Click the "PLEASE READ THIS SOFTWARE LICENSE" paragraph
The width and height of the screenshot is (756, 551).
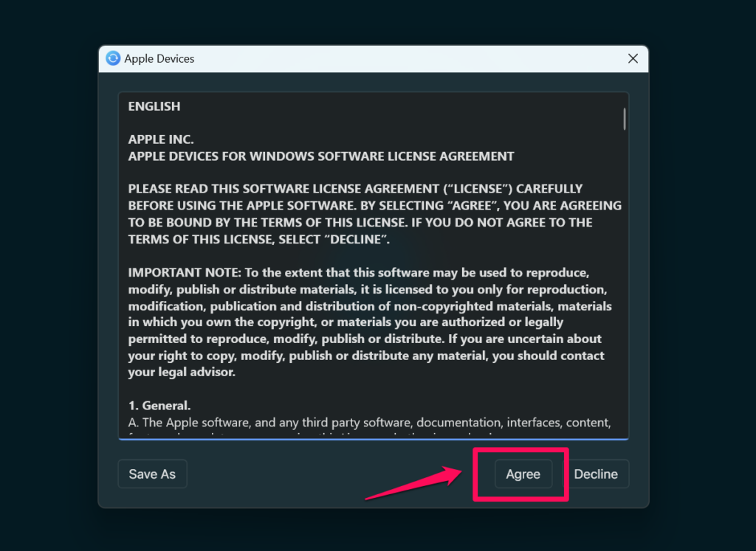(x=355, y=189)
